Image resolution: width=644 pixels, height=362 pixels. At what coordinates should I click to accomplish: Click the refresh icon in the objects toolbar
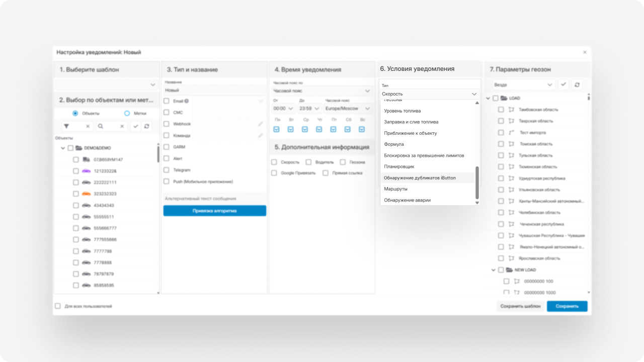(146, 127)
